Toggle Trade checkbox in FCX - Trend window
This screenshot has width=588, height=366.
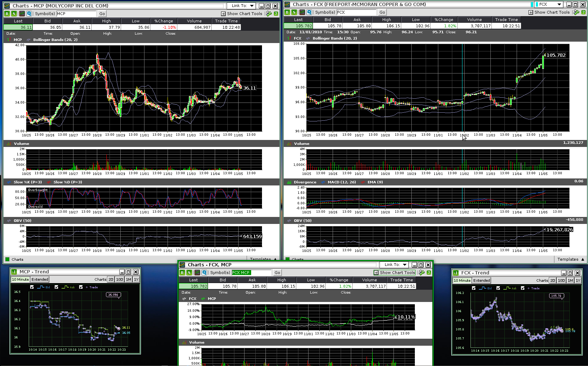(523, 288)
